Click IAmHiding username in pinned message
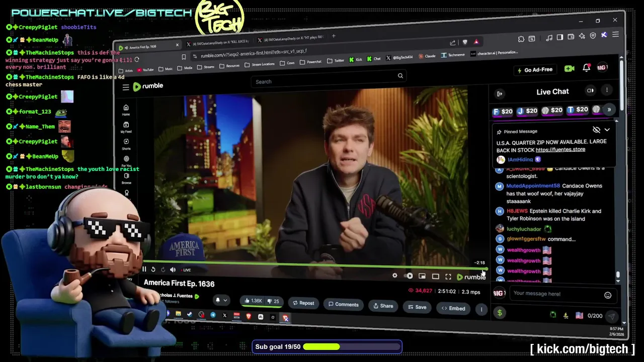Image resolution: width=644 pixels, height=362 pixels. [x=520, y=159]
